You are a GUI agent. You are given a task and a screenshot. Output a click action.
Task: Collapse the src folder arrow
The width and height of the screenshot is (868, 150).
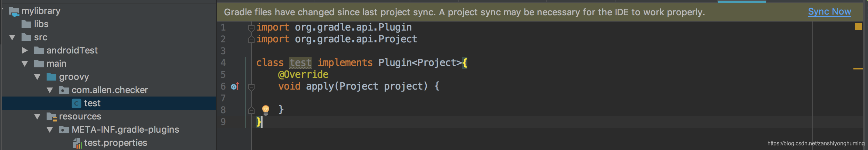[x=12, y=37]
